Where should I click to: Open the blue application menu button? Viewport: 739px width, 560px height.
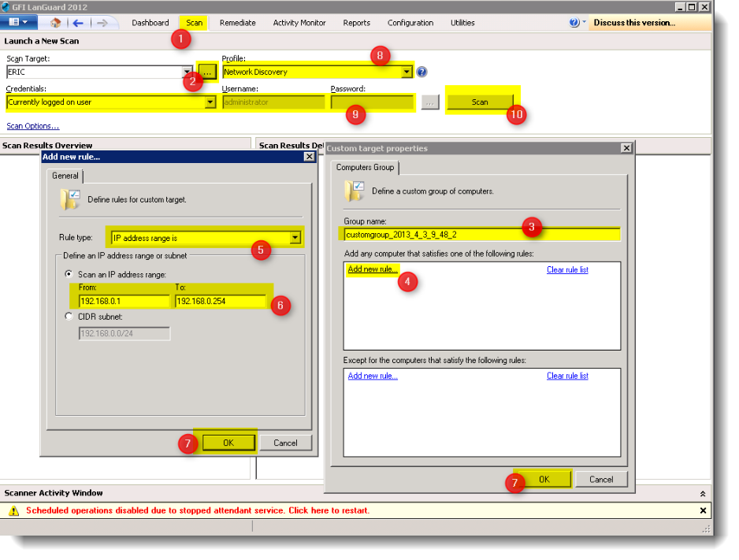pos(18,23)
